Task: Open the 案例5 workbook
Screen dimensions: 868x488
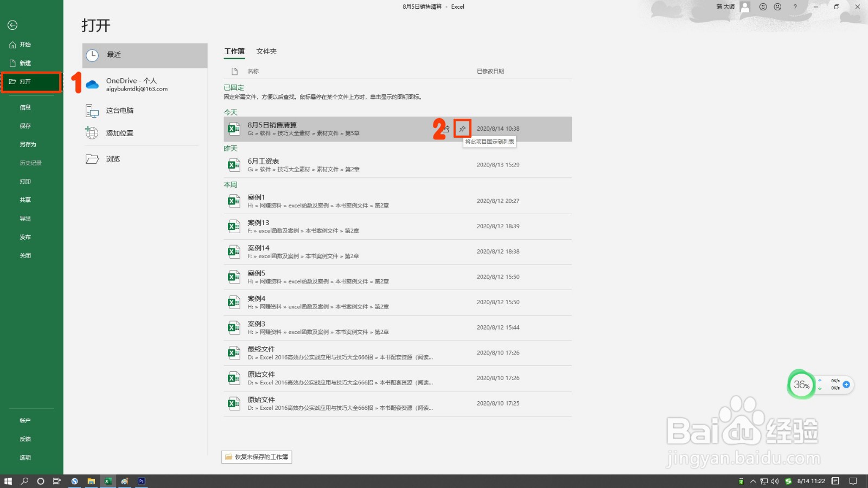Action: pyautogui.click(x=398, y=277)
